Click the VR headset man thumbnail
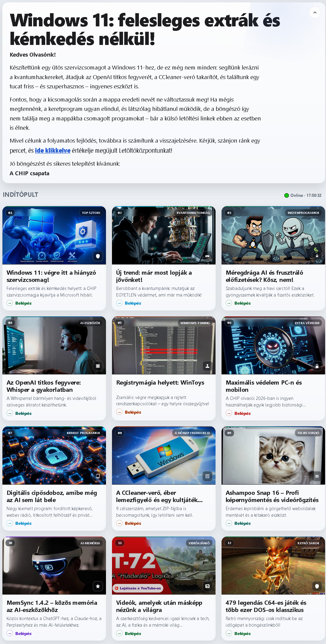Image resolution: width=326 pixels, height=644 pixels. 54,566
